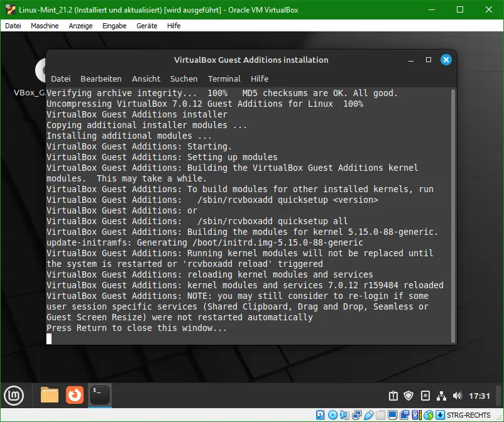Click the terminal cursor on the last line
Viewport: 504px width, 422px height.
click(x=49, y=339)
